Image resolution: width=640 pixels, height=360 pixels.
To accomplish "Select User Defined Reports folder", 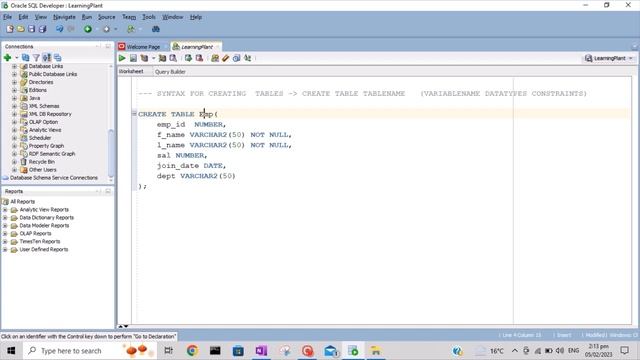I will [x=44, y=249].
